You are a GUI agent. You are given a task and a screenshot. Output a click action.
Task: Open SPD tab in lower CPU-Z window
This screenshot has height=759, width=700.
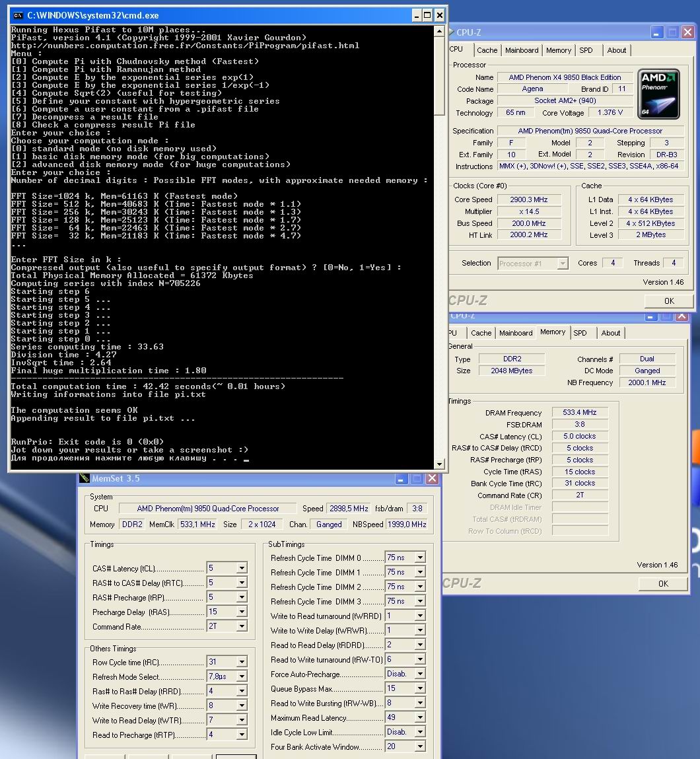580,333
